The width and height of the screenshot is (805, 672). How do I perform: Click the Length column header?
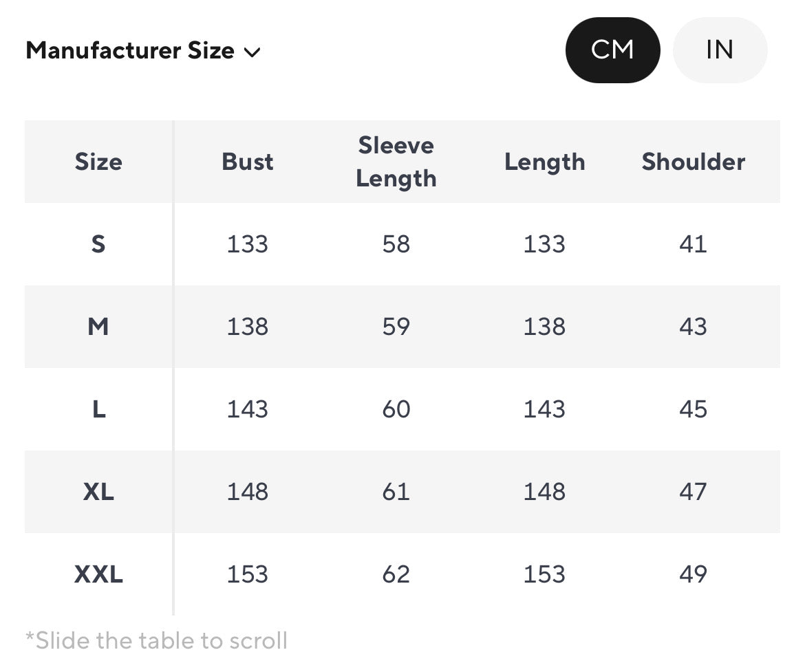pyautogui.click(x=544, y=162)
